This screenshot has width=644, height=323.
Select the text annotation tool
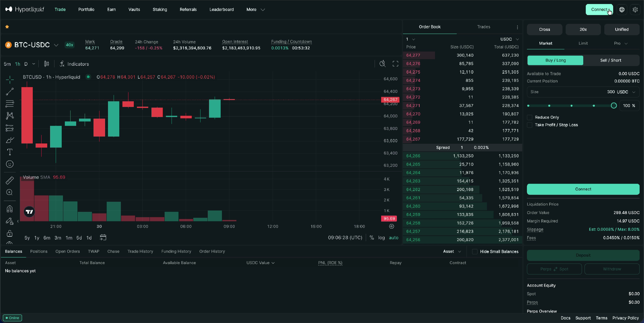10,152
